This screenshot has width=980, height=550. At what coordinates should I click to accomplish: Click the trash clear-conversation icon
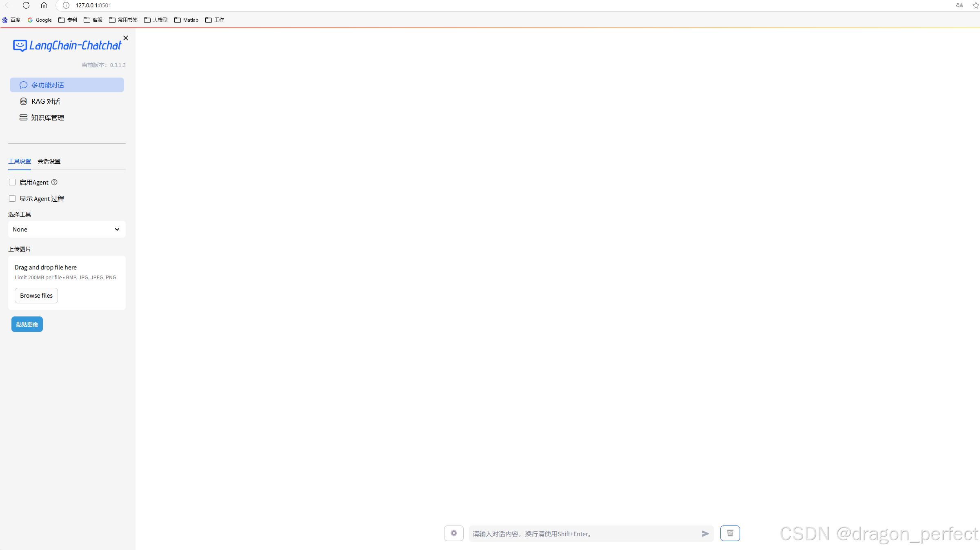coord(730,533)
